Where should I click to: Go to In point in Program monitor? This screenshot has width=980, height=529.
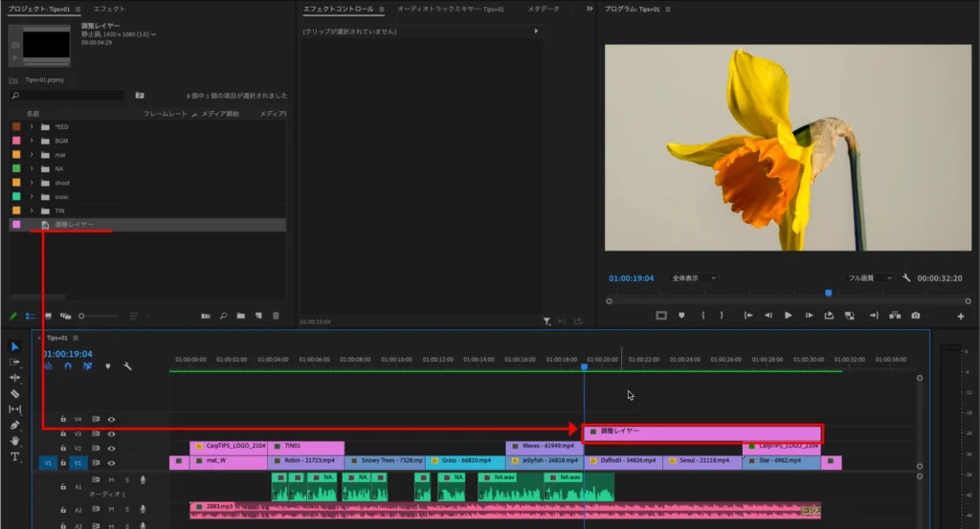coord(748,316)
